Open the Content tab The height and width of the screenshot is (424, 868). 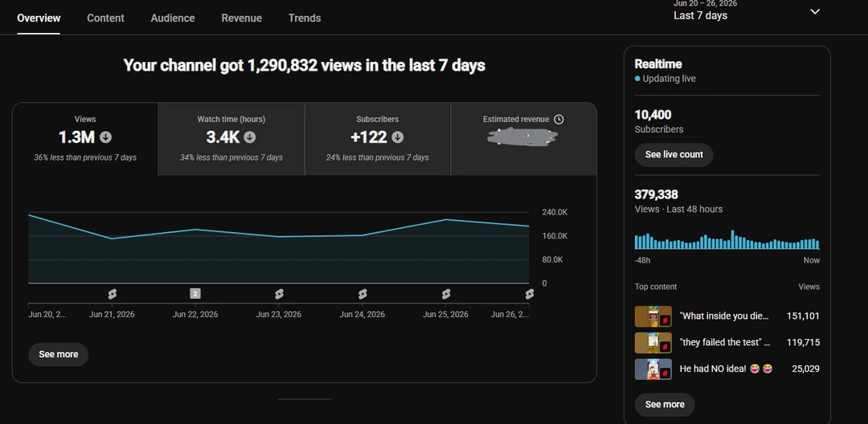pyautogui.click(x=105, y=18)
